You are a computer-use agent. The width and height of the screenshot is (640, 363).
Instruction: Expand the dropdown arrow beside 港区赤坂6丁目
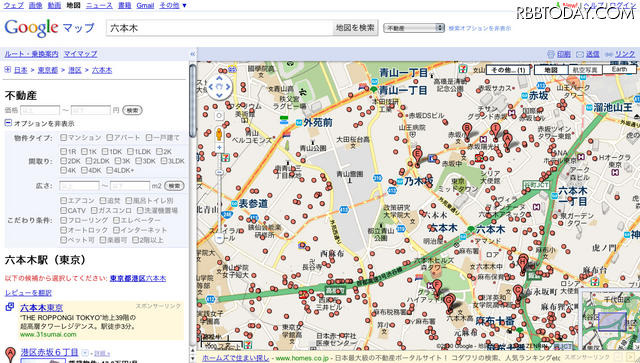tap(85, 352)
